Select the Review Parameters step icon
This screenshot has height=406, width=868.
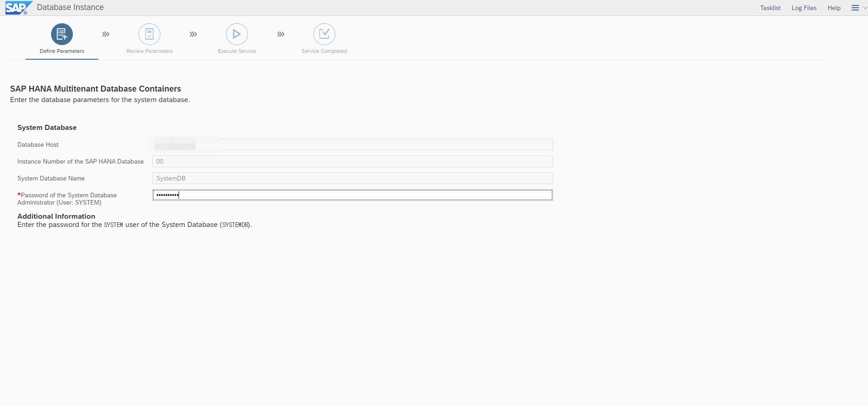149,34
